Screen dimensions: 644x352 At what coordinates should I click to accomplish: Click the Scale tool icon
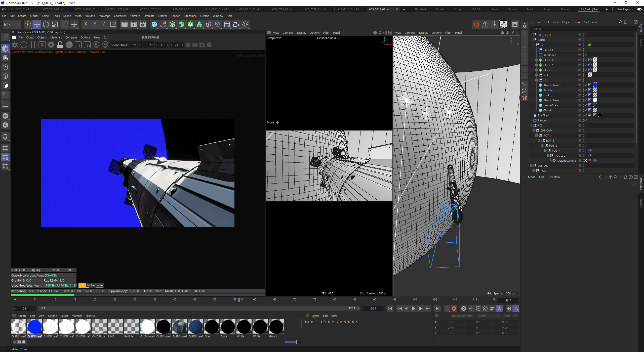pos(55,24)
